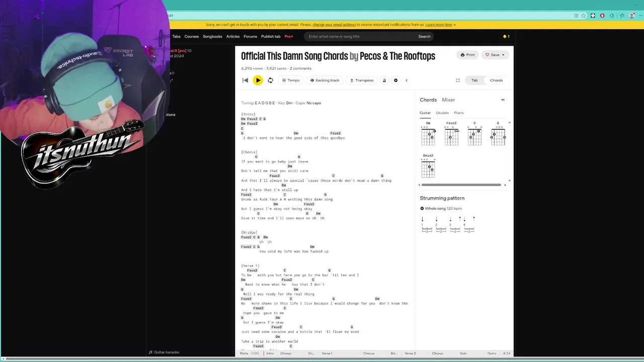Image resolution: width=644 pixels, height=362 pixels.
Task: Click browser favorite star icon in address bar
Action: pyautogui.click(x=584, y=16)
